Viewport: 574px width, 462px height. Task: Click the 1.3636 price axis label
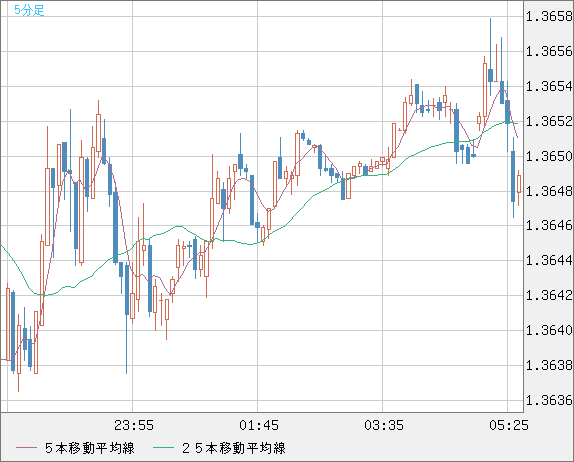[x=549, y=400]
